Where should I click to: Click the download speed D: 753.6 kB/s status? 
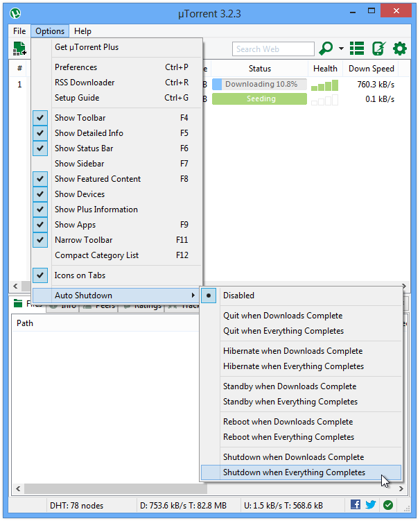pos(183,506)
